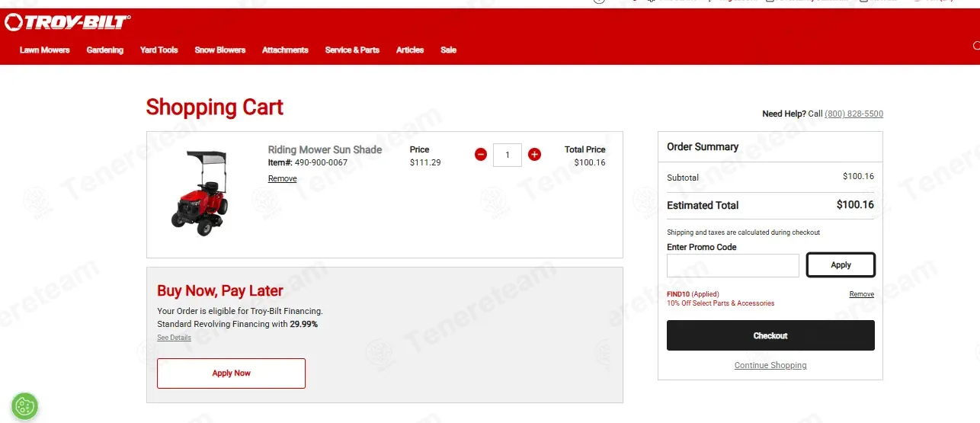Click the item number 490-900-0067
The height and width of the screenshot is (423, 980).
point(321,162)
